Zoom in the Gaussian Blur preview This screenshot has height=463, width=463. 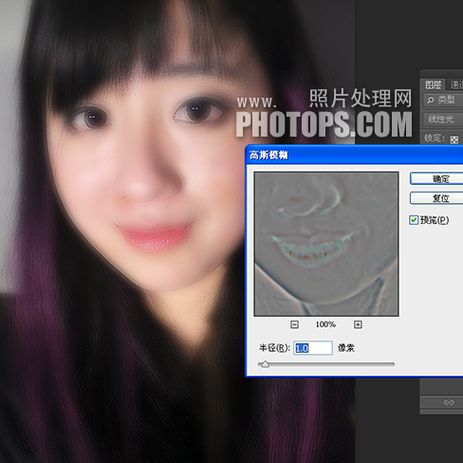pos(358,324)
